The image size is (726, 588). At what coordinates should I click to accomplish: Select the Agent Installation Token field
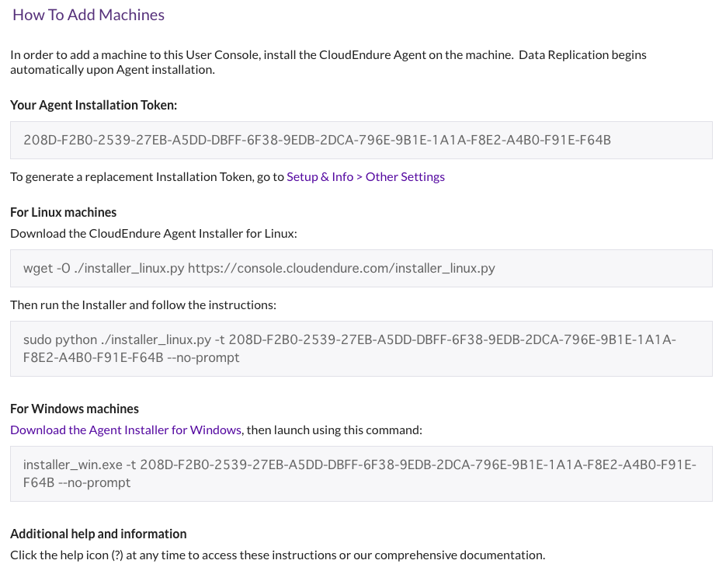click(361, 141)
